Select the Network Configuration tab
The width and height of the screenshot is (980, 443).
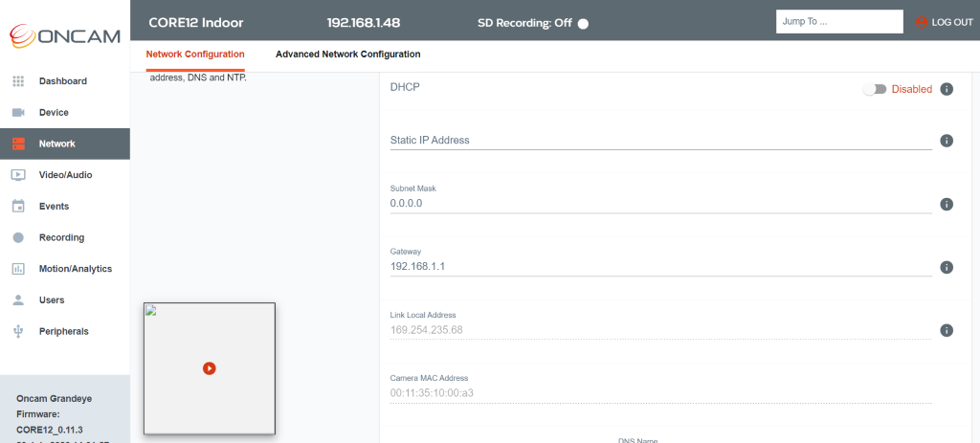pyautogui.click(x=195, y=55)
